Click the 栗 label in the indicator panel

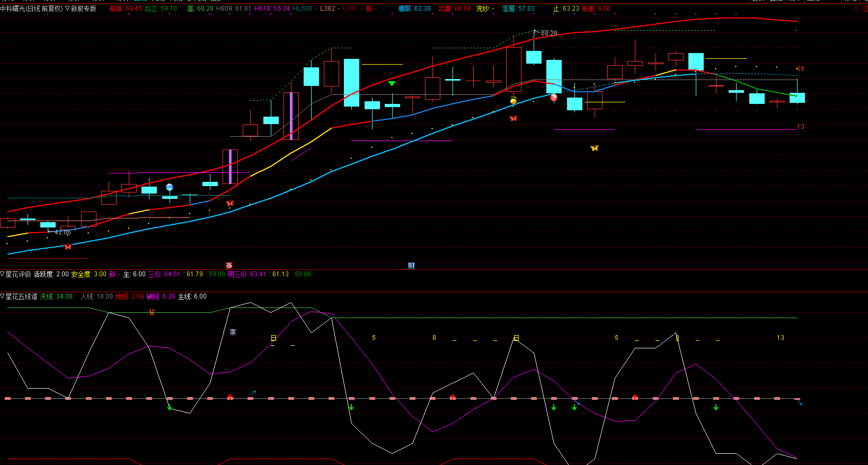click(x=233, y=332)
